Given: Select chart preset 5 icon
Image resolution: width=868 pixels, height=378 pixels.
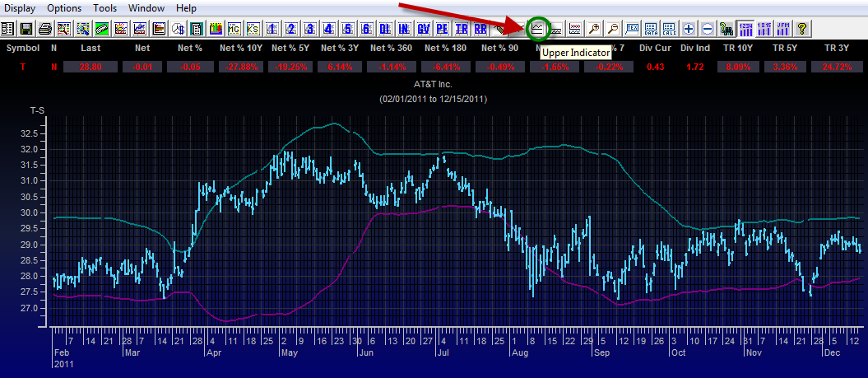Looking at the screenshot, I should coord(346,28).
